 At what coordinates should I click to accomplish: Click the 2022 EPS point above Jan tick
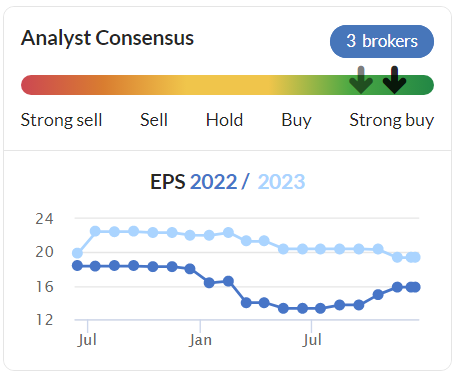pos(209,283)
